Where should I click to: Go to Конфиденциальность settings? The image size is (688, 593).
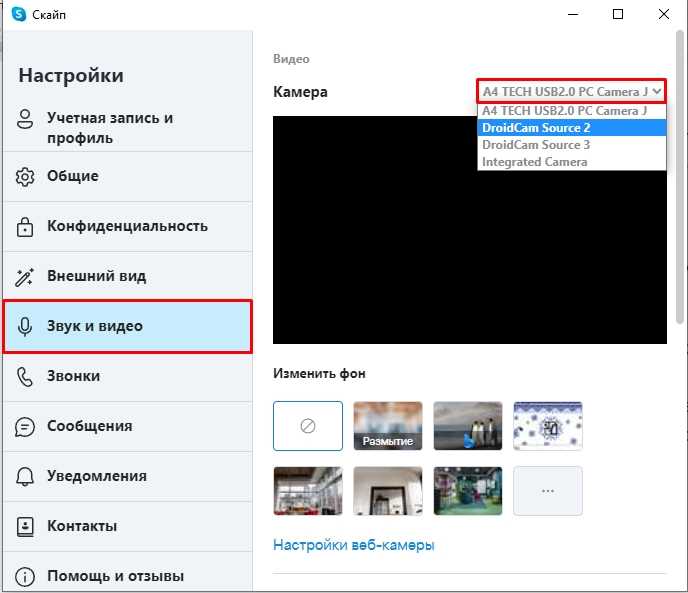tap(128, 226)
